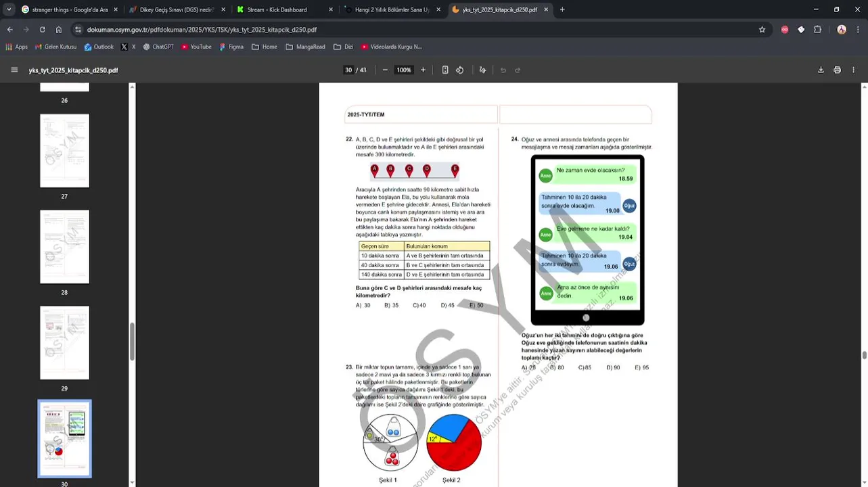Click the fit to page icon
The width and height of the screenshot is (868, 487).
pos(445,70)
